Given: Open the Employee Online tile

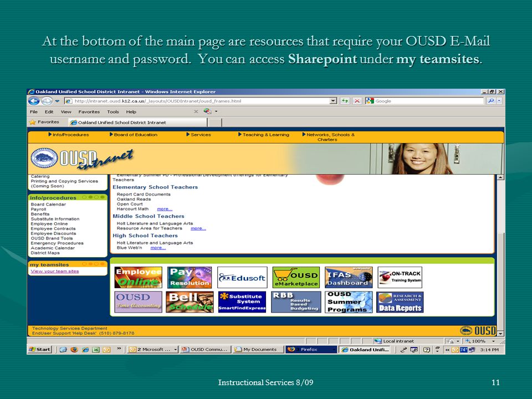Looking at the screenshot, I should point(138,277).
